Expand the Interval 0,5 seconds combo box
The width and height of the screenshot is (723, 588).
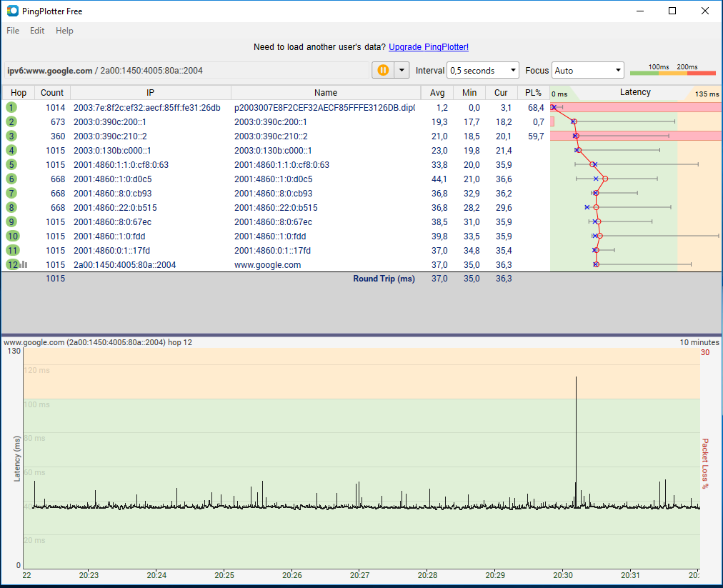coord(482,71)
